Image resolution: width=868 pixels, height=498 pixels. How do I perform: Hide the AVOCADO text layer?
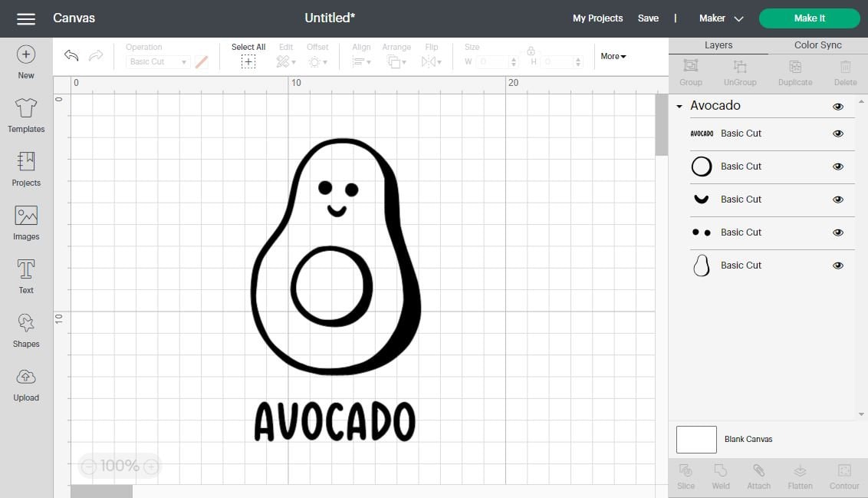coord(838,133)
